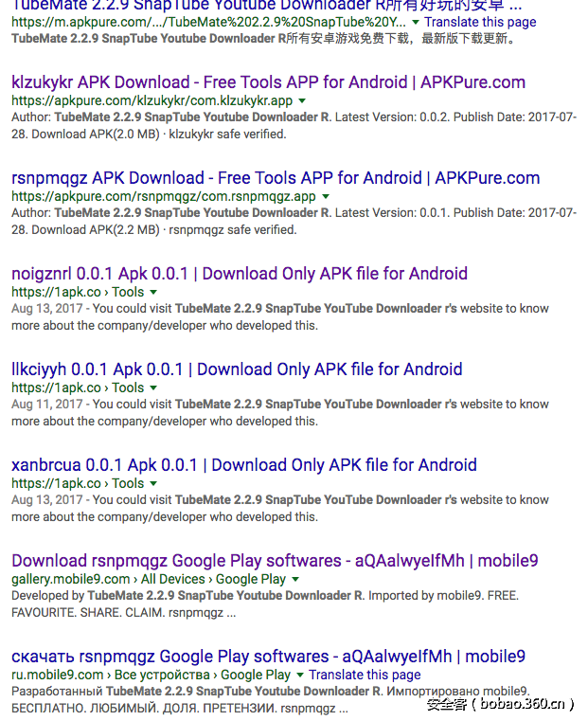Click dropdown arrow under xanbrcua result title
This screenshot has height=721, width=588.
pyautogui.click(x=153, y=483)
